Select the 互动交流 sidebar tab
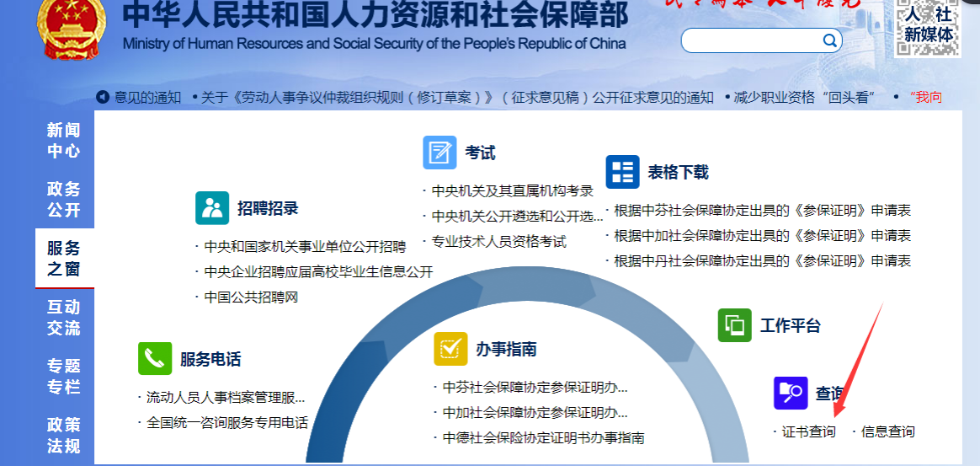Viewport: 980px width, 466px height. coord(64,317)
